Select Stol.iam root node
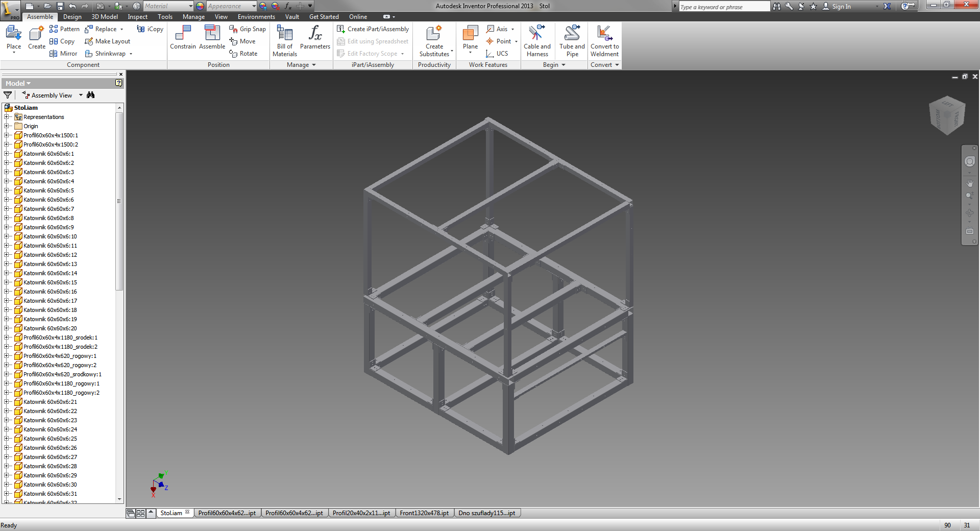This screenshot has height=531, width=980. [x=26, y=108]
